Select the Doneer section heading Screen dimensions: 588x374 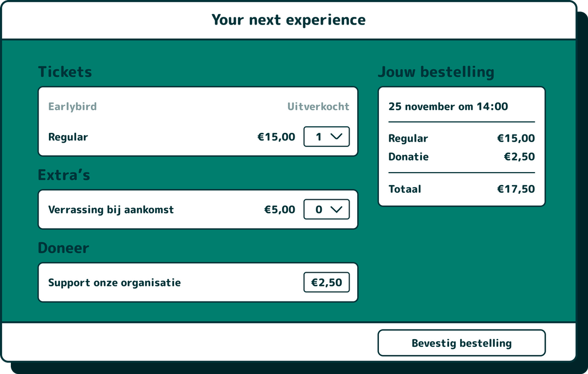click(64, 248)
